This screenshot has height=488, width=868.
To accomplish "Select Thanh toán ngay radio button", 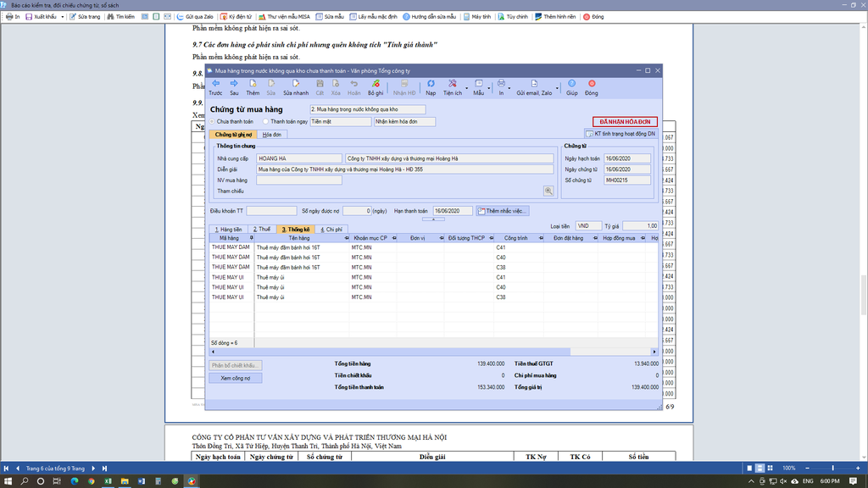I will coord(265,122).
